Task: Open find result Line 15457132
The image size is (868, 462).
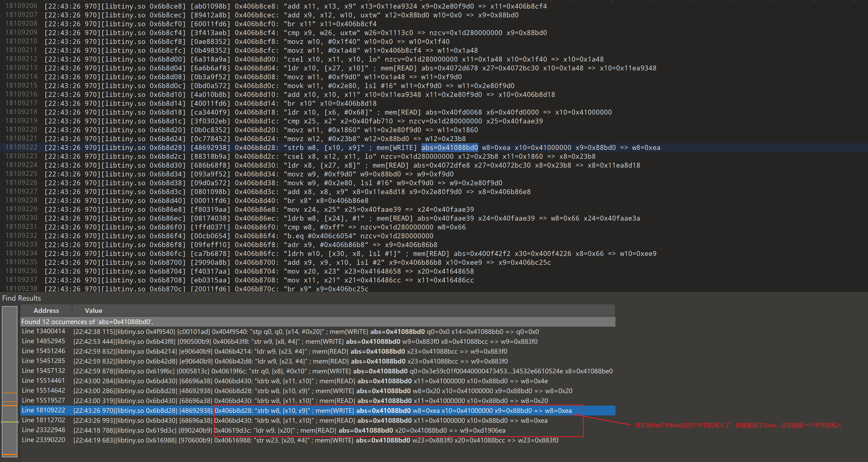Action: click(x=318, y=371)
